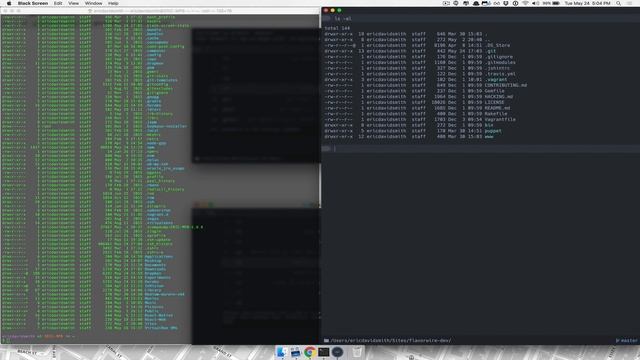Click the '.gitignore' file entry
This screenshot has height=360, width=640.
[499, 57]
